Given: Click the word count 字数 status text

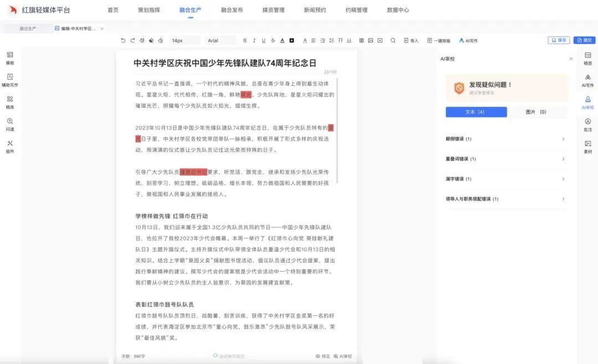Looking at the screenshot, I should (x=133, y=356).
